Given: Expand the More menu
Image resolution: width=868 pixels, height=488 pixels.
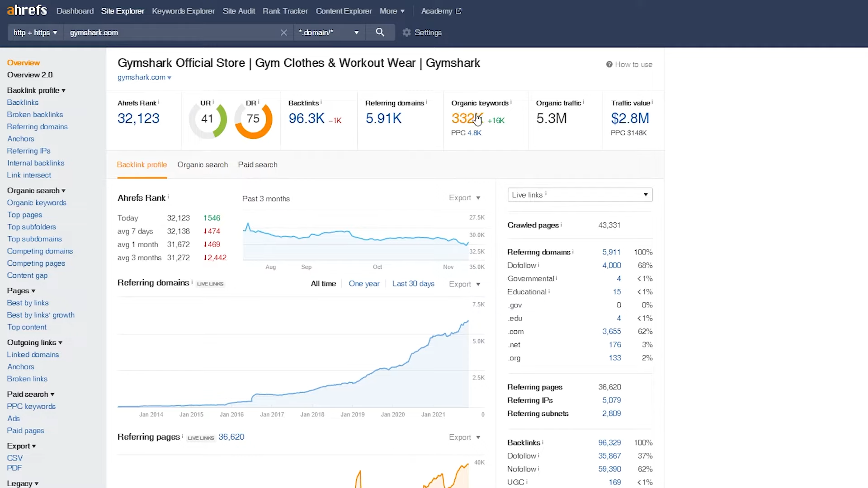Looking at the screenshot, I should [392, 11].
